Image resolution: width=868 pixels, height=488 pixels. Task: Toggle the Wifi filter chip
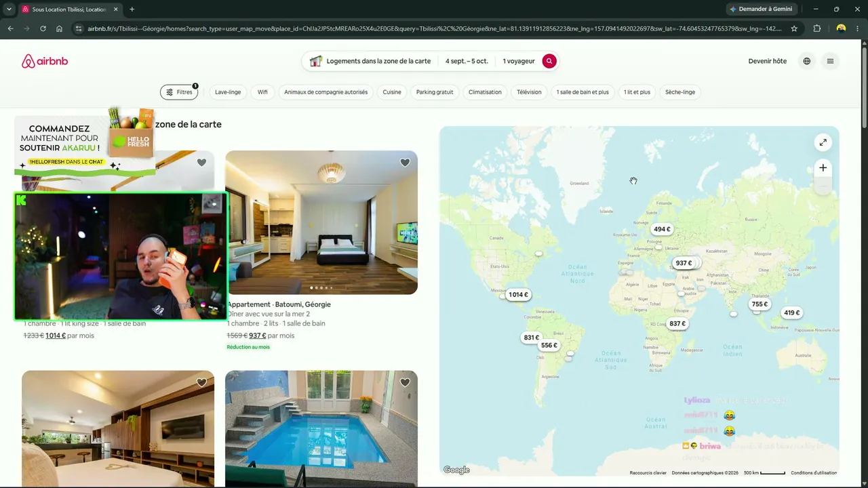click(262, 92)
